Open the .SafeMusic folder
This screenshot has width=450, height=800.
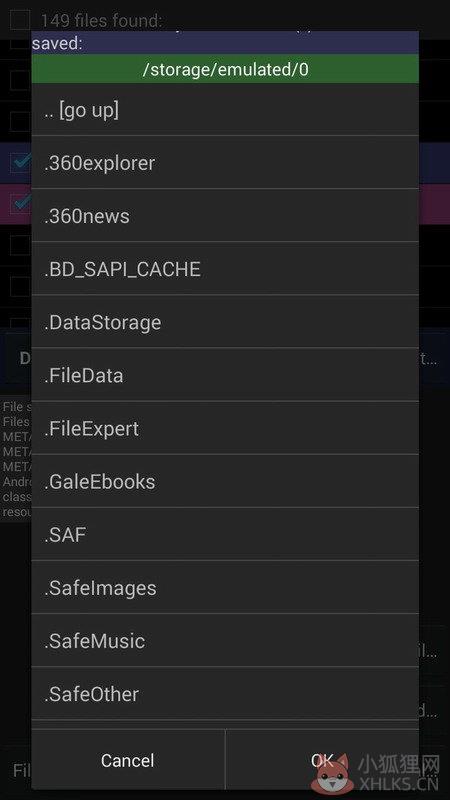point(225,640)
